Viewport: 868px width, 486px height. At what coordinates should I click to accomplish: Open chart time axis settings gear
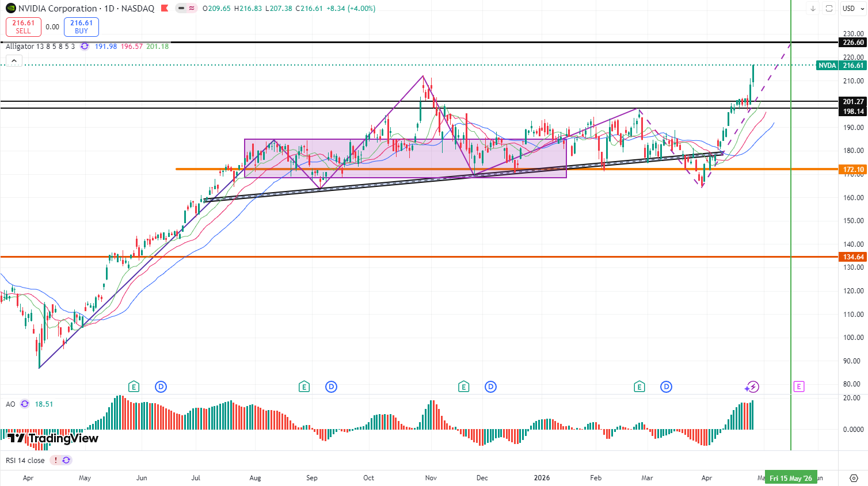pos(854,478)
